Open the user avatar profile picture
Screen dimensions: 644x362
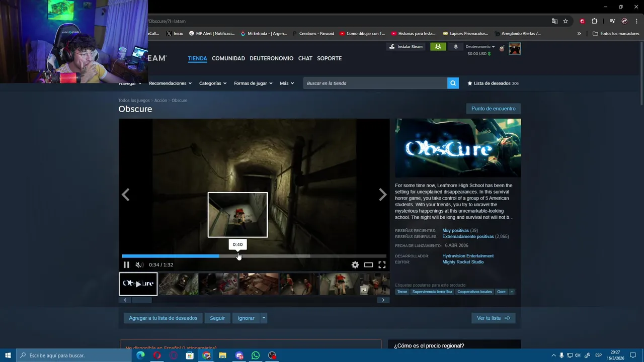[x=515, y=49]
